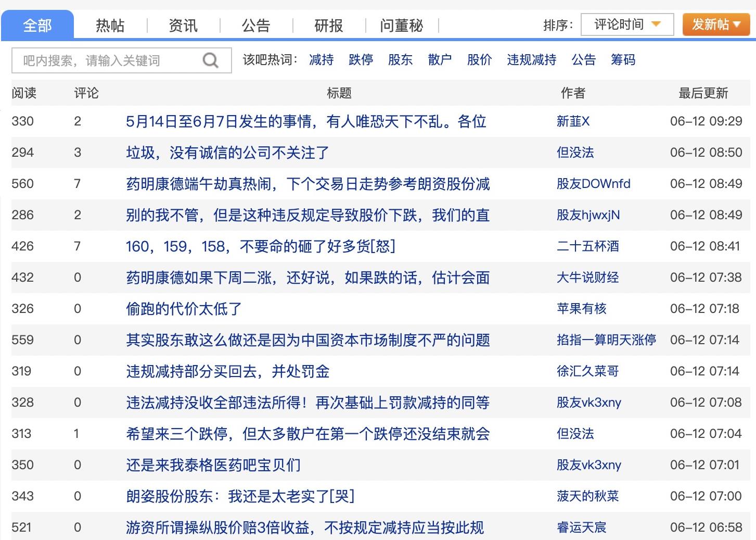Click read count 560
The width and height of the screenshot is (756, 540).
coord(22,184)
